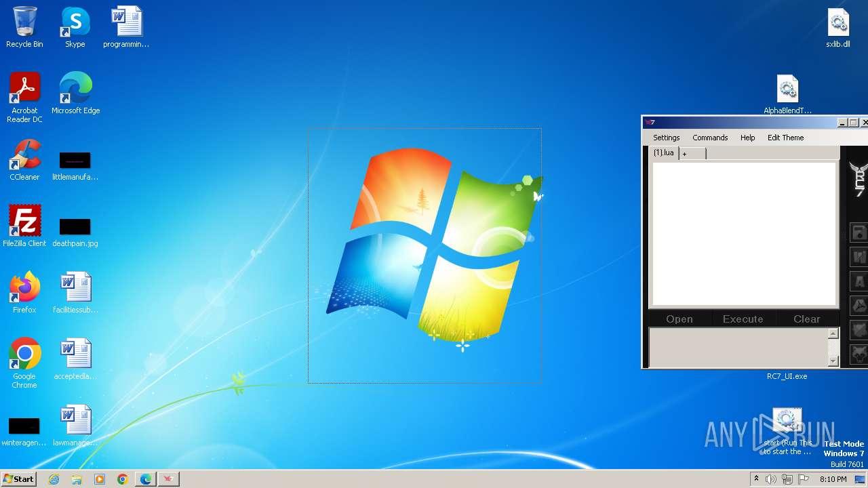The width and height of the screenshot is (868, 488).
Task: Click the Show desktop button
Action: [x=861, y=479]
